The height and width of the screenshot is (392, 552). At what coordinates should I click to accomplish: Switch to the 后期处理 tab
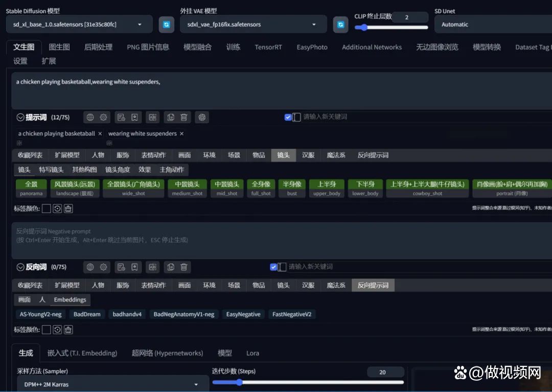pyautogui.click(x=98, y=47)
